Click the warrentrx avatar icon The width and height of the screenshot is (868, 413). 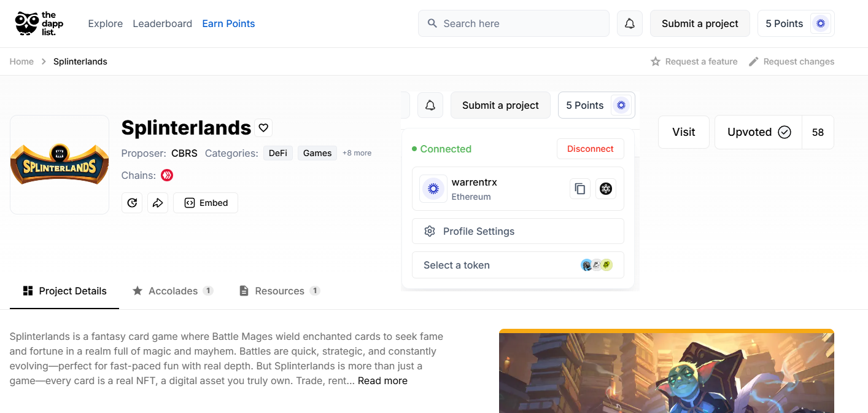tap(433, 189)
